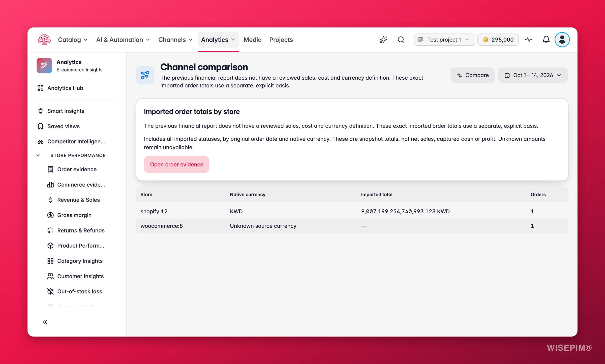Go to Projects tab
The height and width of the screenshot is (364, 605).
[281, 40]
